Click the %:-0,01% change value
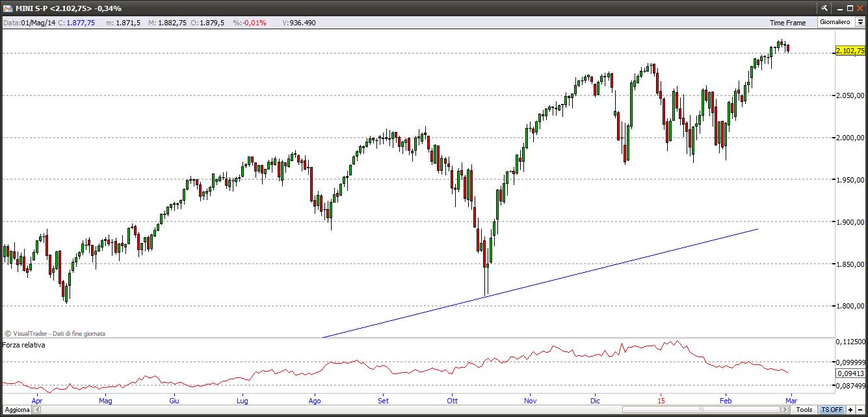Screen dimensions: 868x417 (250, 23)
